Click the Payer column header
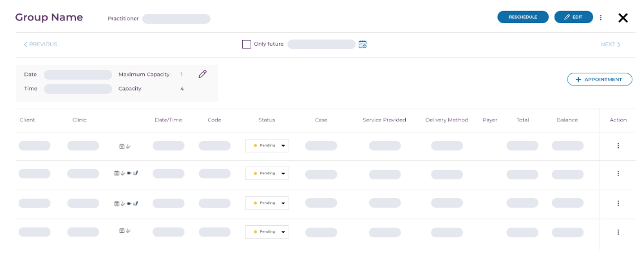The width and height of the screenshot is (644, 263). pyautogui.click(x=490, y=120)
